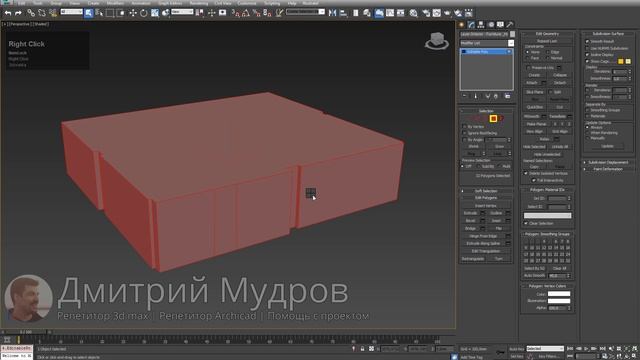Open the Motion command panel tab

point(491,24)
